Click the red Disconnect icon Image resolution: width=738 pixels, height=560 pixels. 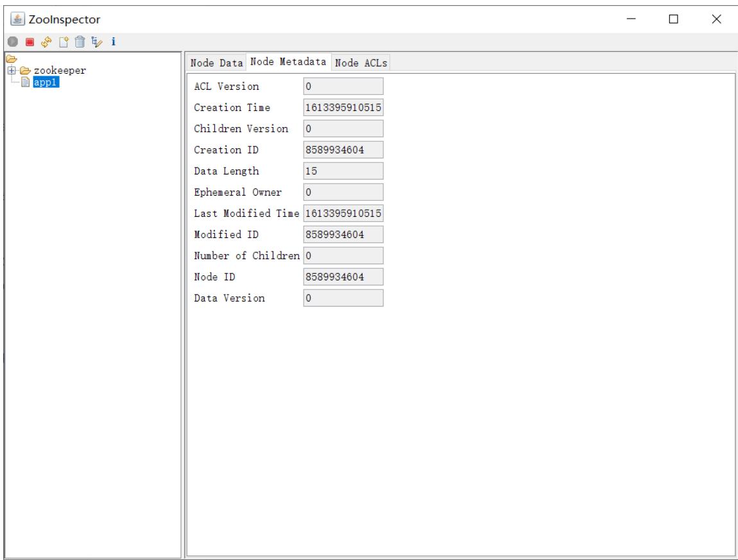coord(30,42)
